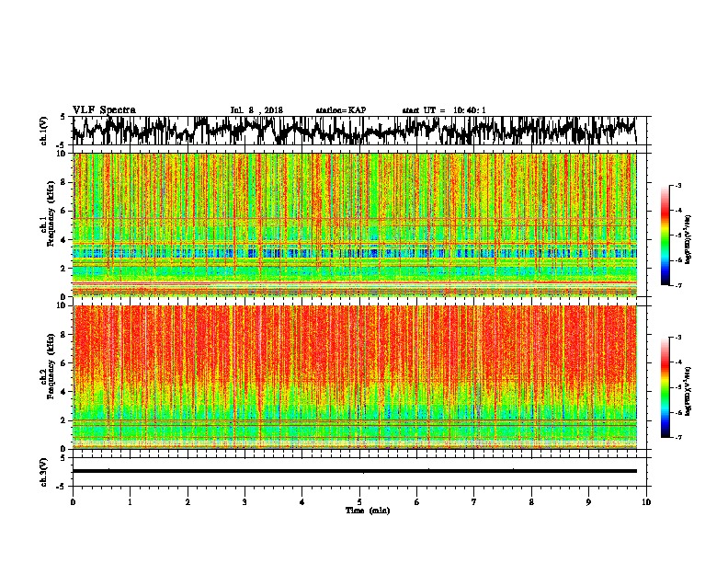Click the "-3" tick on ch.1 colorbar
Viewport: 728px width, 563px height.
point(677,185)
